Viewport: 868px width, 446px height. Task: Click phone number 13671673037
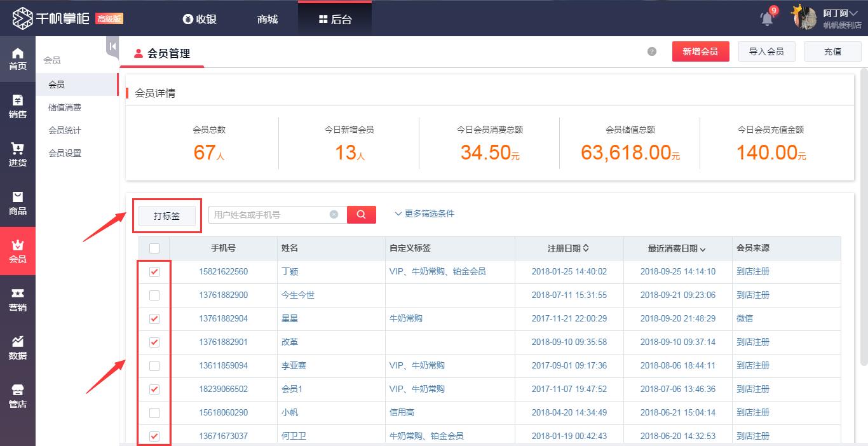pyautogui.click(x=223, y=436)
